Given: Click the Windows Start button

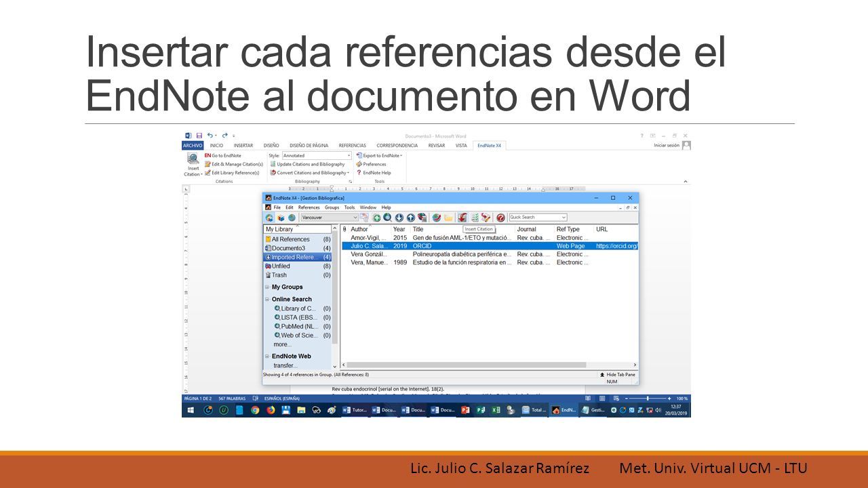Looking at the screenshot, I should click(x=191, y=410).
